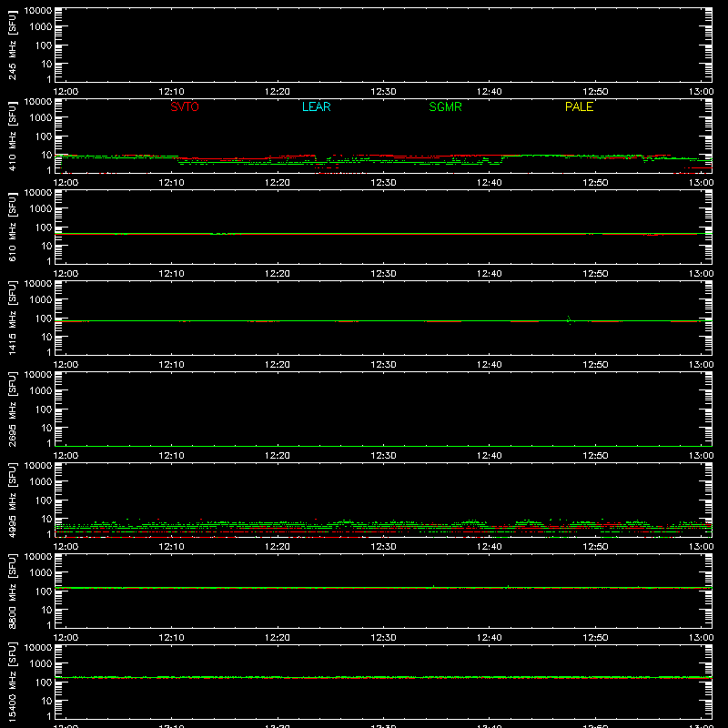Image resolution: width=728 pixels, height=728 pixels.
Task: Select the 245 MHz [SFU] axis title
Action: click(13, 45)
